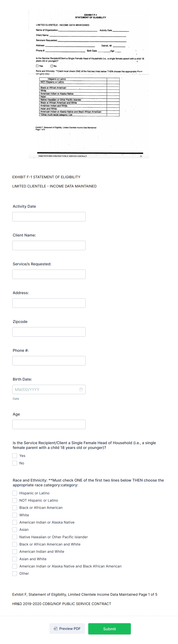Select Black or African American race category

tap(14, 508)
